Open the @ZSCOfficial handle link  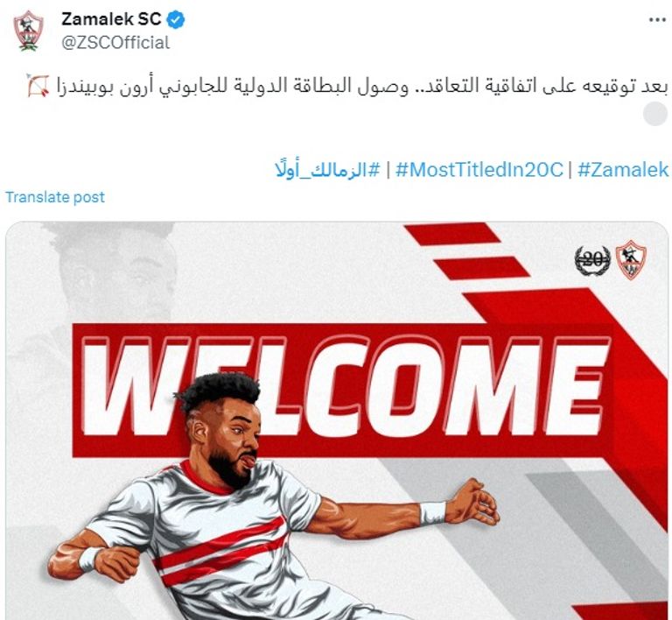[115, 43]
